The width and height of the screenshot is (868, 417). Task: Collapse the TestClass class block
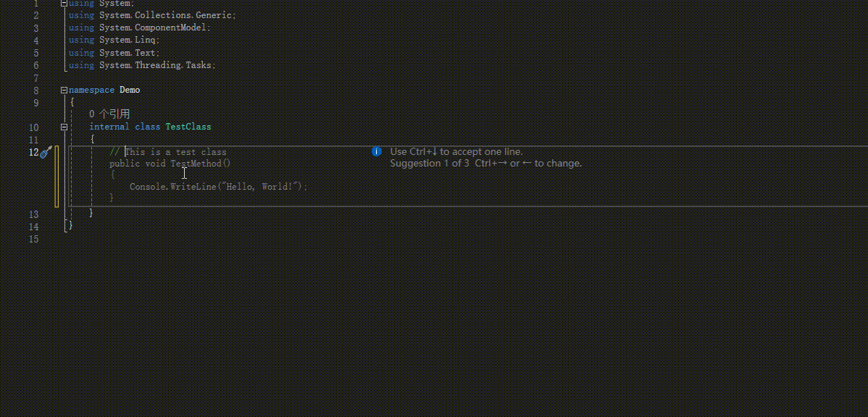point(64,127)
